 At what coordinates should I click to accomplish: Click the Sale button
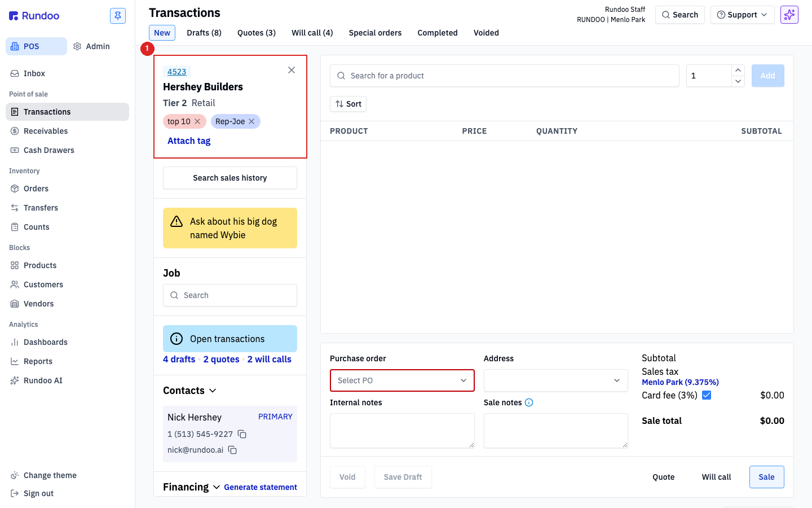[x=767, y=477]
